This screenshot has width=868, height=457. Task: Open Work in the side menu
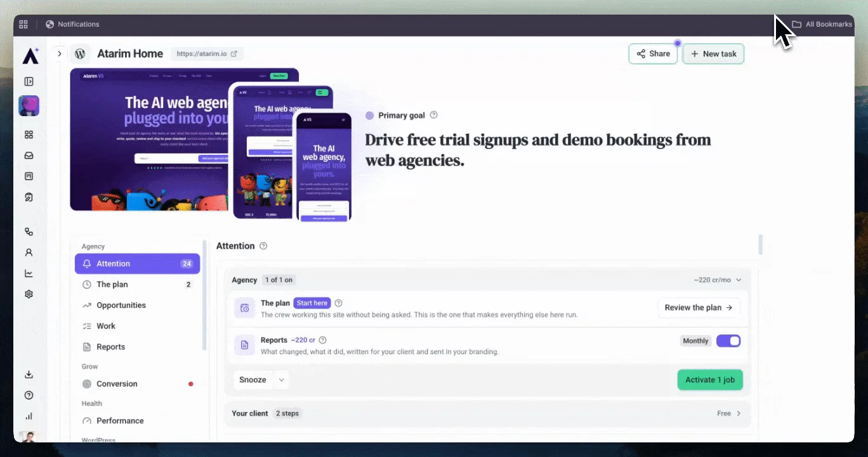click(137, 326)
